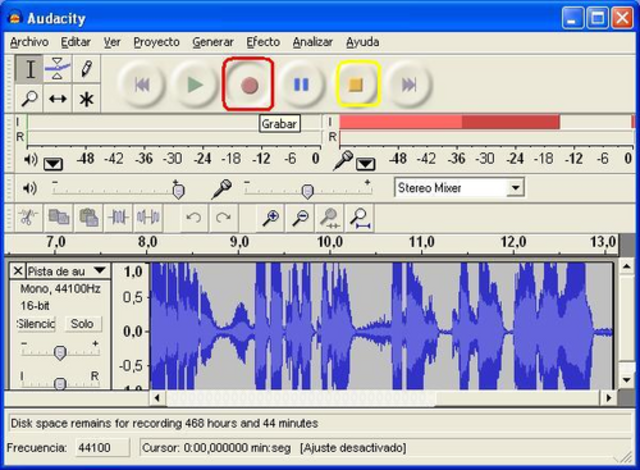This screenshot has width=640, height=470.
Task: Click the 12,0 mark on timeline ruler
Action: click(513, 242)
